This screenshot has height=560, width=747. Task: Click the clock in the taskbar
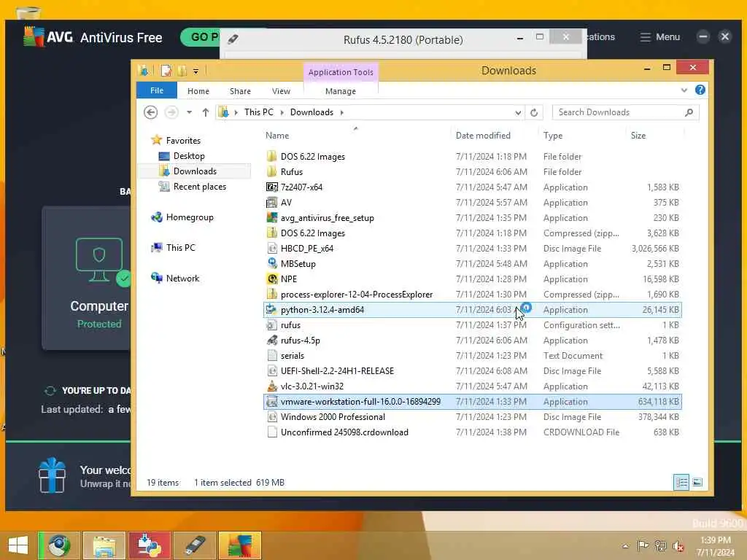(715, 546)
